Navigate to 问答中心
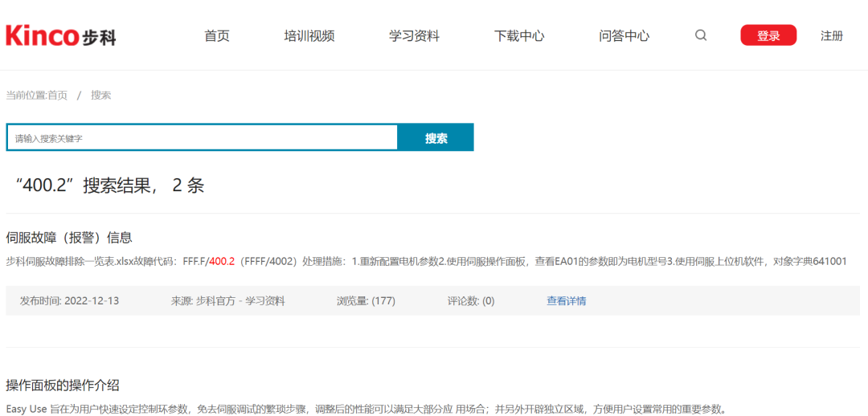868x416 pixels. (x=624, y=36)
